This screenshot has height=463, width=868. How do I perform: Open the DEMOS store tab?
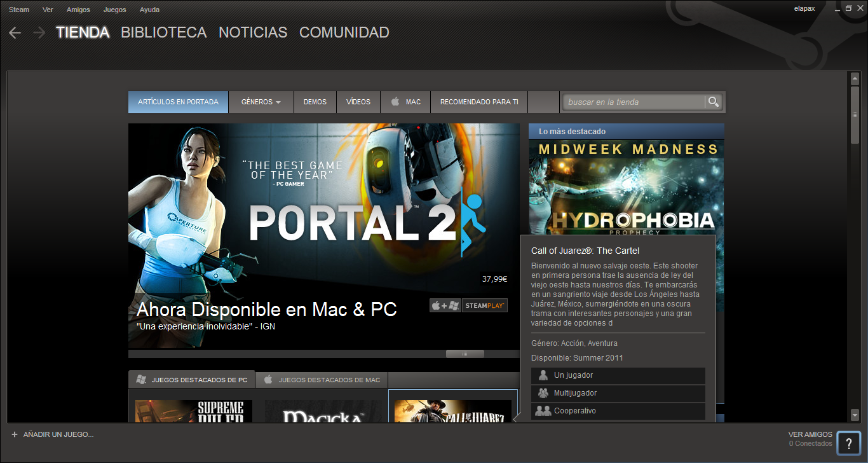[315, 102]
